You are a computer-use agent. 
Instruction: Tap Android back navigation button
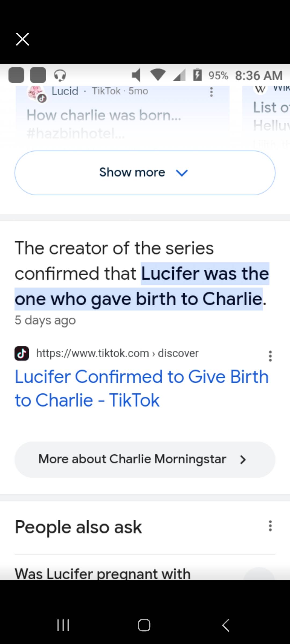click(226, 625)
